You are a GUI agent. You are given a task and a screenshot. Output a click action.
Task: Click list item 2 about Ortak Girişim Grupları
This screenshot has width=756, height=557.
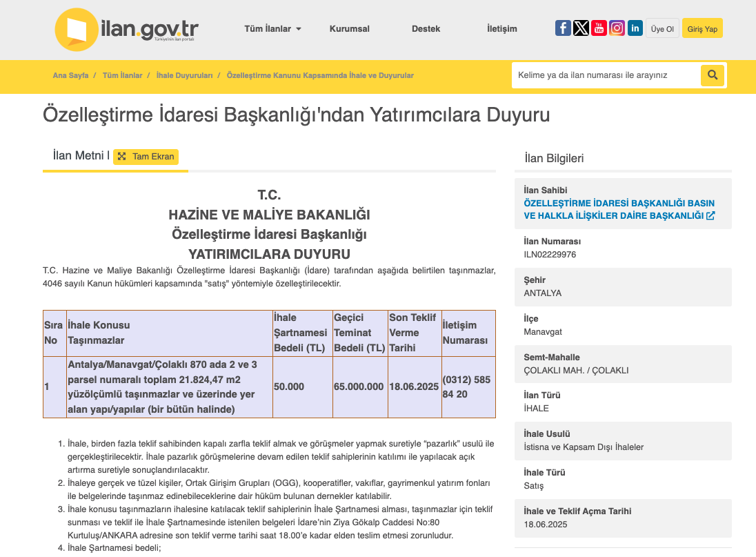click(279, 489)
